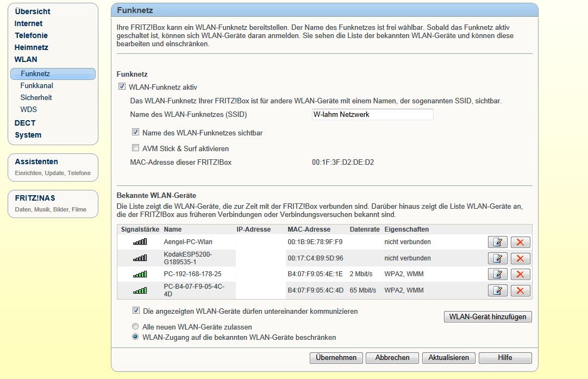
Task: Edit the PC-B4-07-F9-05-4C-4D device entry
Action: pos(497,290)
